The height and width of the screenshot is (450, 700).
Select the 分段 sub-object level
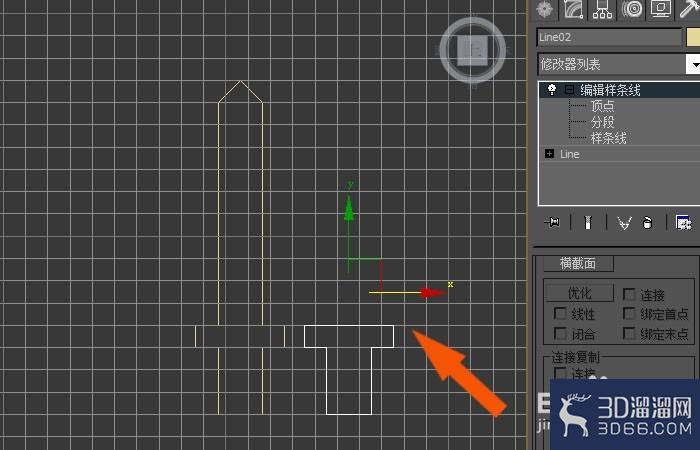coord(602,122)
